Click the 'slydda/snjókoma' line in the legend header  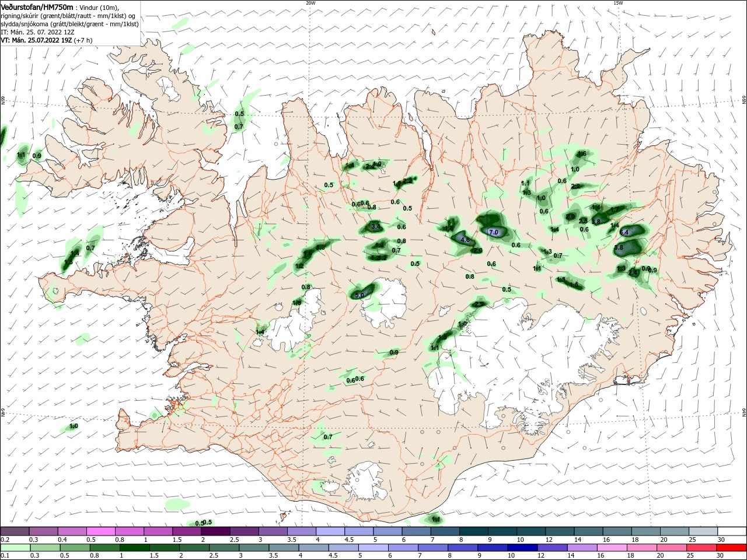click(69, 24)
